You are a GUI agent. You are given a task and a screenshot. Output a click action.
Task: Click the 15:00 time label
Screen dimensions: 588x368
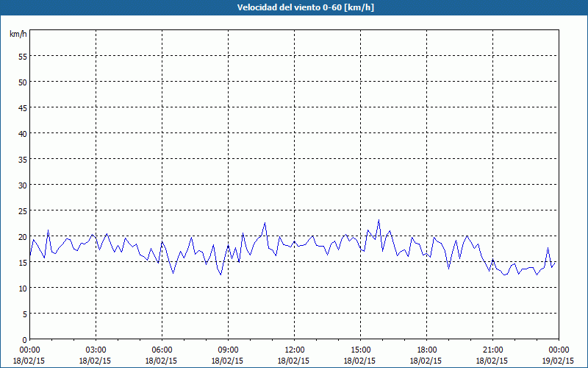coord(360,350)
